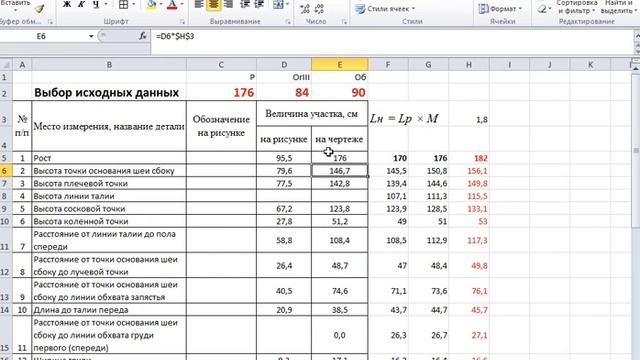This screenshot has width=640, height=360.
Task: Click red value 90 in row 2
Action: click(358, 93)
